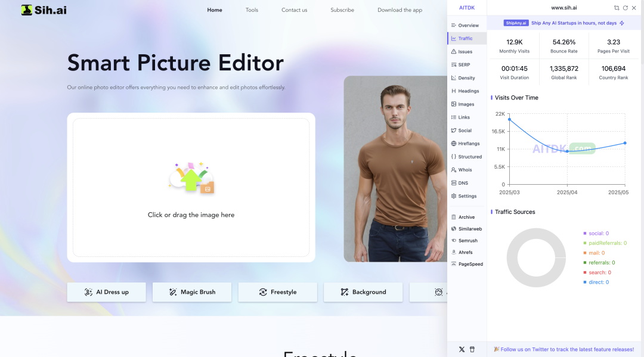This screenshot has height=357, width=644.
Task: Click the paidReferrals legend entry
Action: tap(605, 243)
